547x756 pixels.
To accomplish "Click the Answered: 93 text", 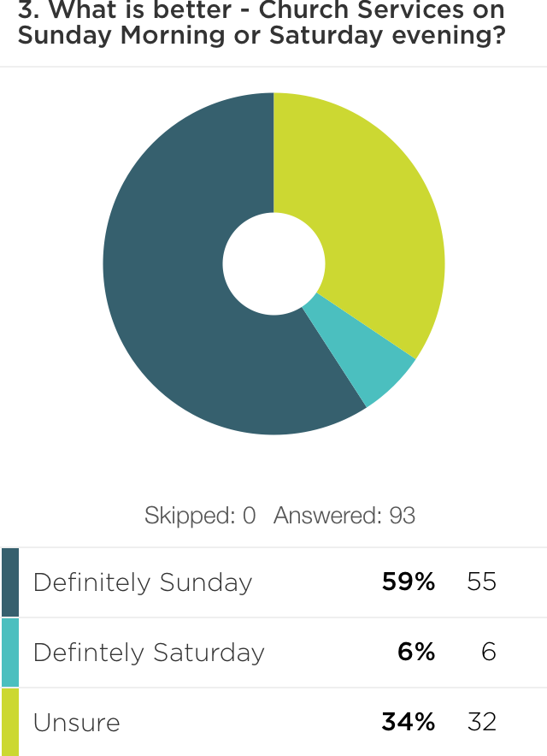I will 344,516.
